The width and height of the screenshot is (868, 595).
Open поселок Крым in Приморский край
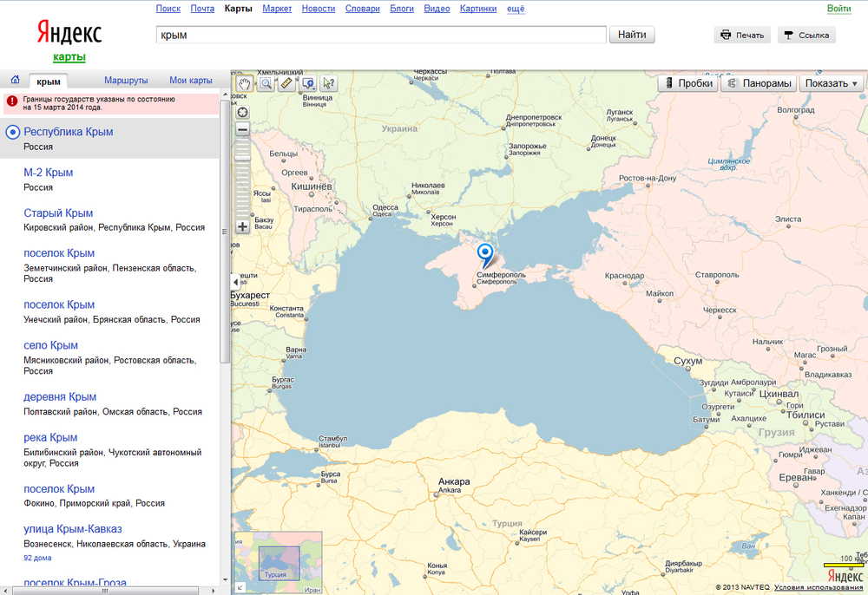[x=59, y=489]
